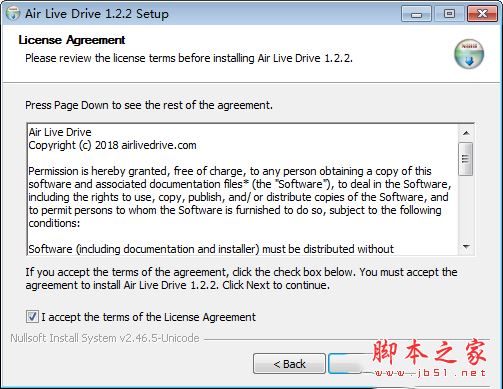The image size is (503, 389).
Task: Click the Air Live Drive setup title bar icon
Action: (13, 13)
